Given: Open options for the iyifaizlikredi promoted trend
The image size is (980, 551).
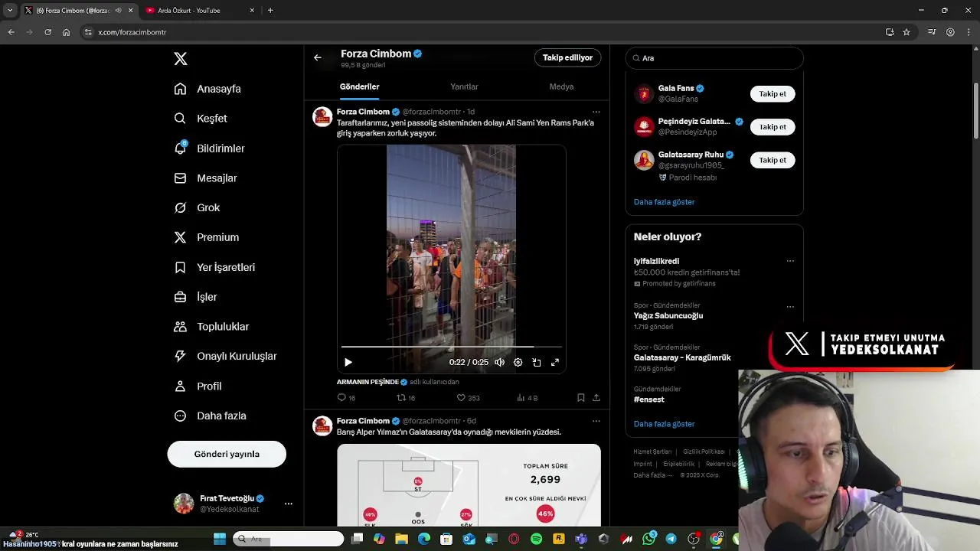Looking at the screenshot, I should [x=790, y=261].
